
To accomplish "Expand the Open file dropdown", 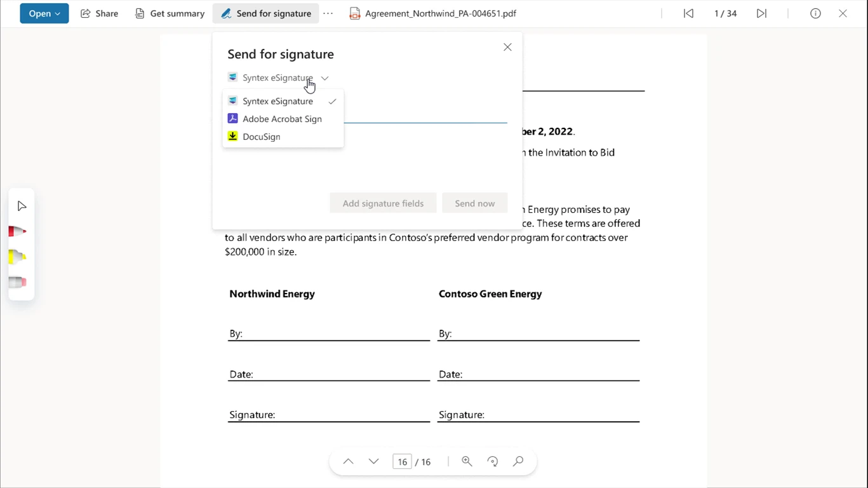I will [x=44, y=13].
